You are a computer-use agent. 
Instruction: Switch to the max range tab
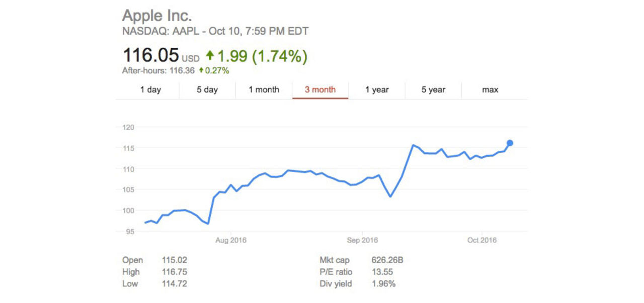490,90
